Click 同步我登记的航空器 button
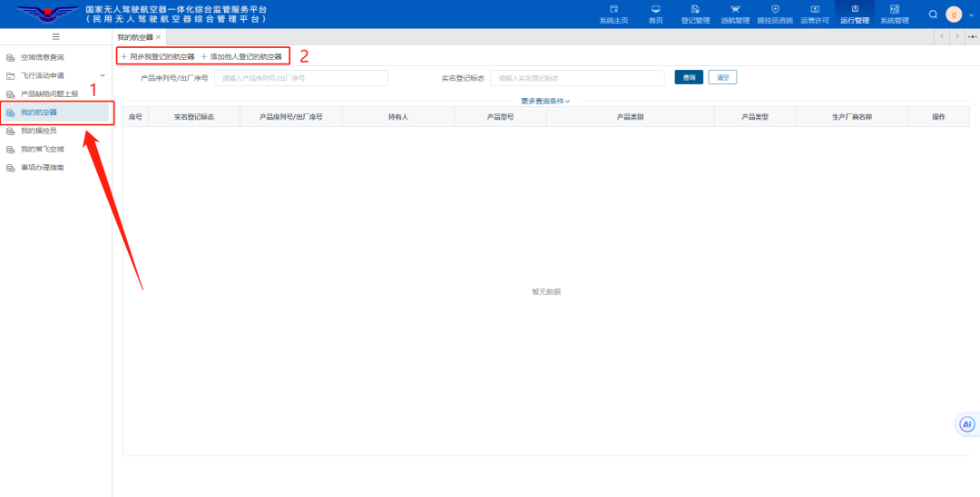This screenshot has width=980, height=497. [x=158, y=56]
